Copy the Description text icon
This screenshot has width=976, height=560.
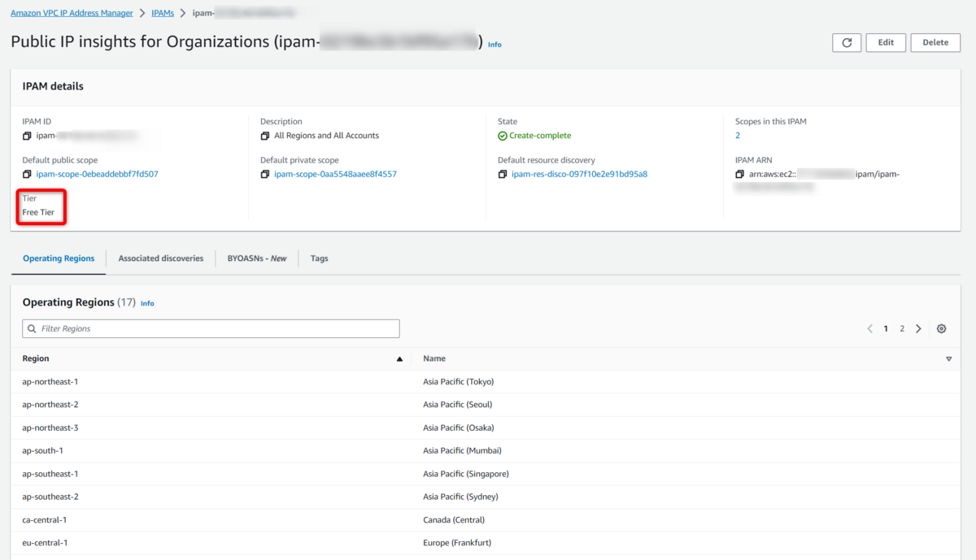point(265,136)
